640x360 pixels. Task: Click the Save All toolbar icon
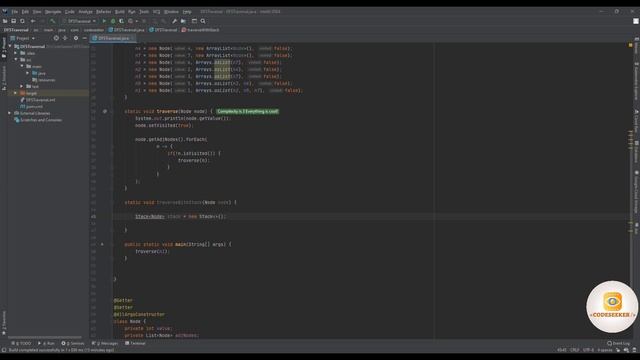point(13,21)
